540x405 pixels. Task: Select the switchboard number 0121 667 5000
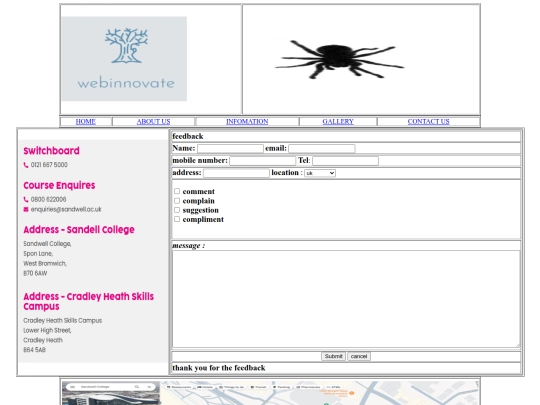(49, 165)
